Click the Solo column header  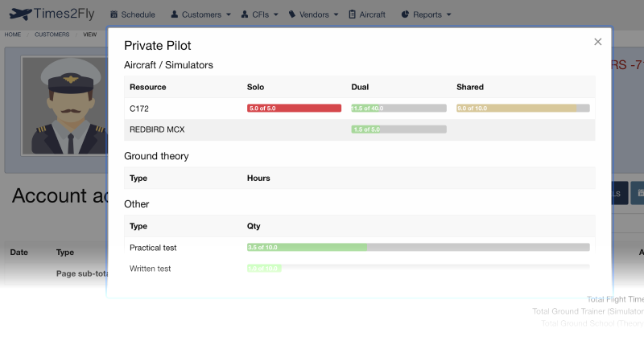coord(255,87)
